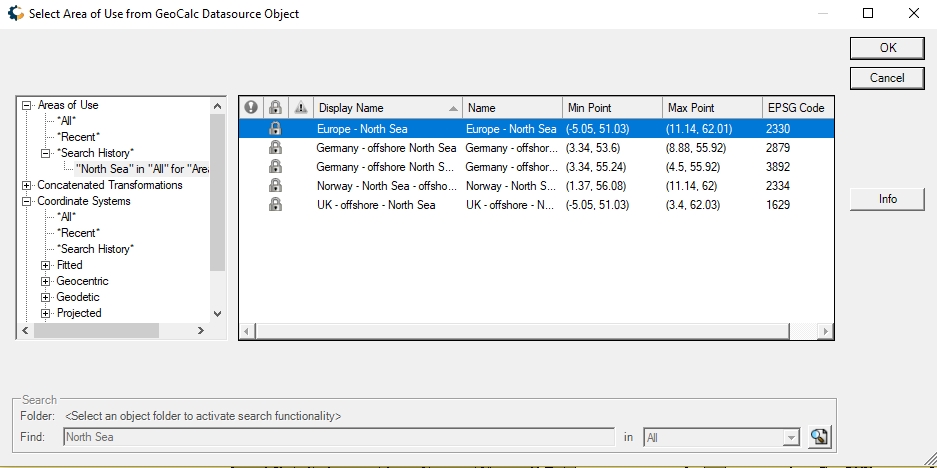Select *Recent* under Coordinate Systems
This screenshot has height=468, width=937.
coord(78,233)
